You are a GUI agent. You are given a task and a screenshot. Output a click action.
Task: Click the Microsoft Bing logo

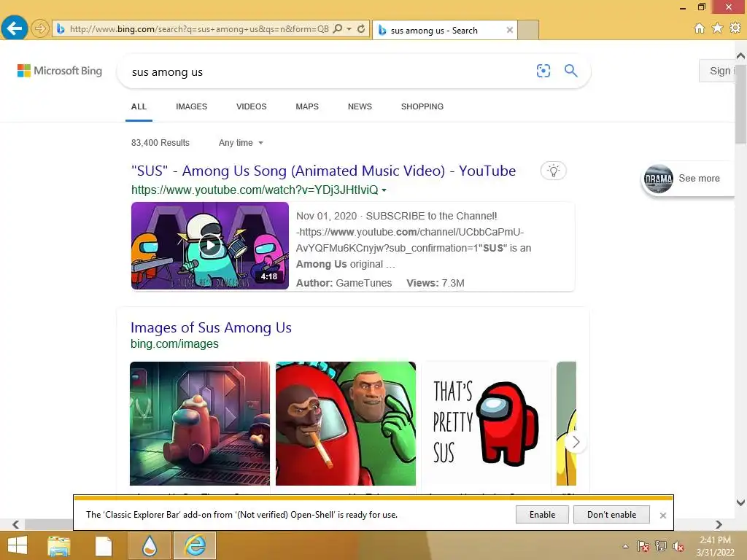coord(60,71)
